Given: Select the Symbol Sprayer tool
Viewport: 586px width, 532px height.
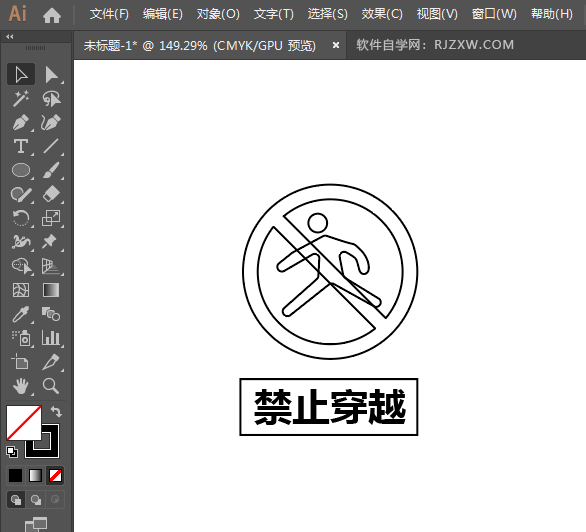Looking at the screenshot, I should [x=21, y=338].
